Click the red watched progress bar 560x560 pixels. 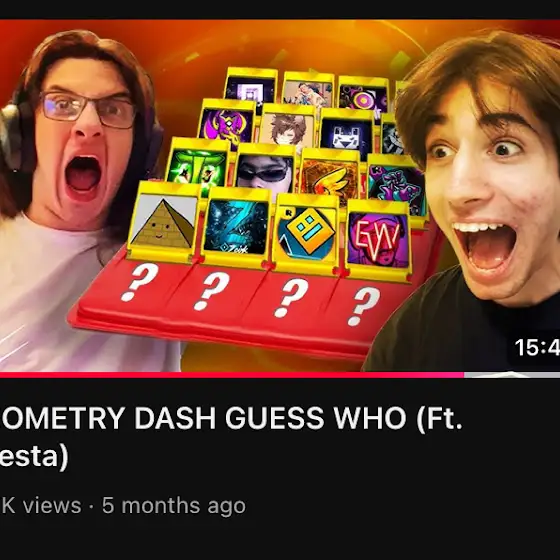[x=232, y=375]
